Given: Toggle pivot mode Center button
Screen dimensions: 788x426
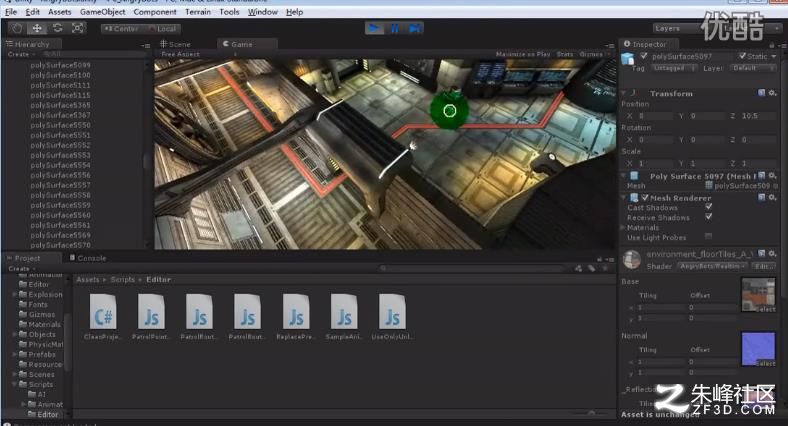Looking at the screenshot, I should (121, 29).
